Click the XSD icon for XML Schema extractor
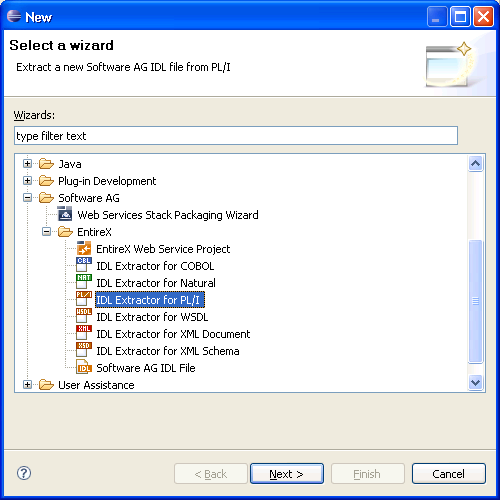The height and width of the screenshot is (500, 500). tap(84, 350)
